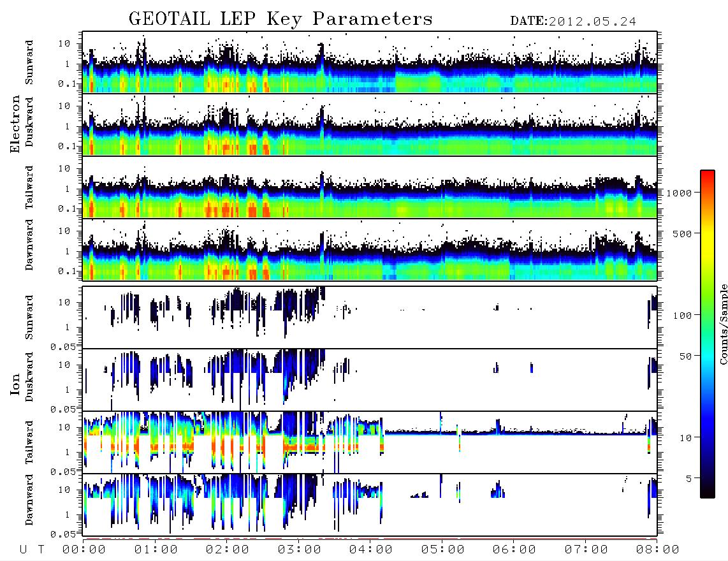Click inside the Ion Sunward spectrogram panel

click(x=370, y=317)
